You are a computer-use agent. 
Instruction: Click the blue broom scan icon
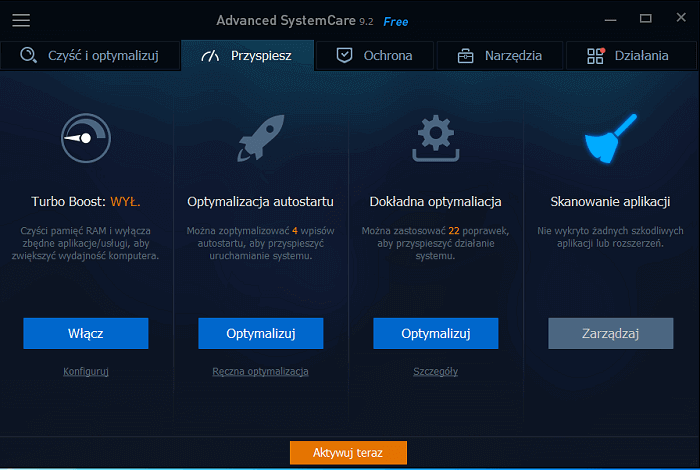click(x=610, y=138)
